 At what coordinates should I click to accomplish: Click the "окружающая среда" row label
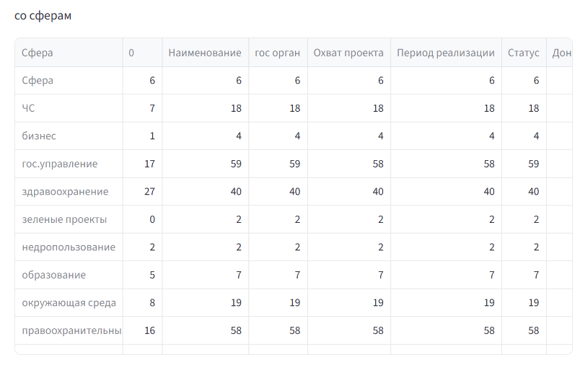click(69, 303)
